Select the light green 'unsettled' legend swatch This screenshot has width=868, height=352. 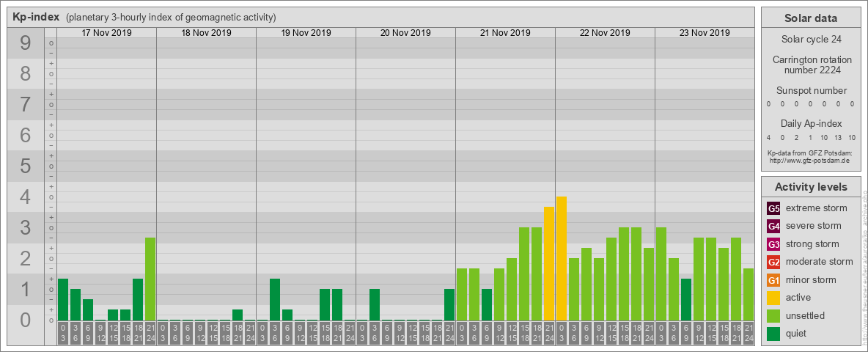click(773, 315)
